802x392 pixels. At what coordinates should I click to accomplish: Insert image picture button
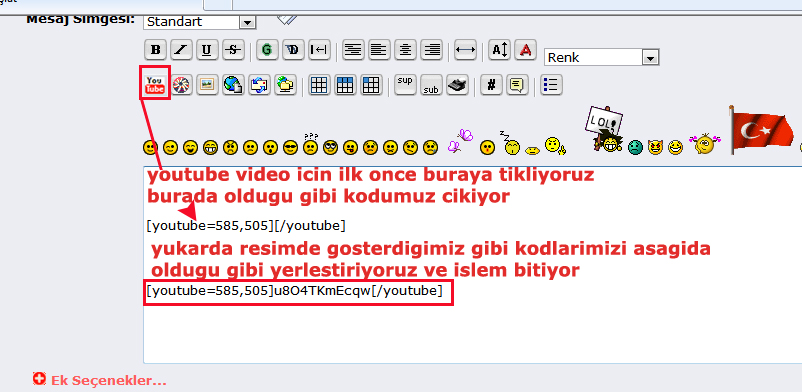tap(207, 84)
